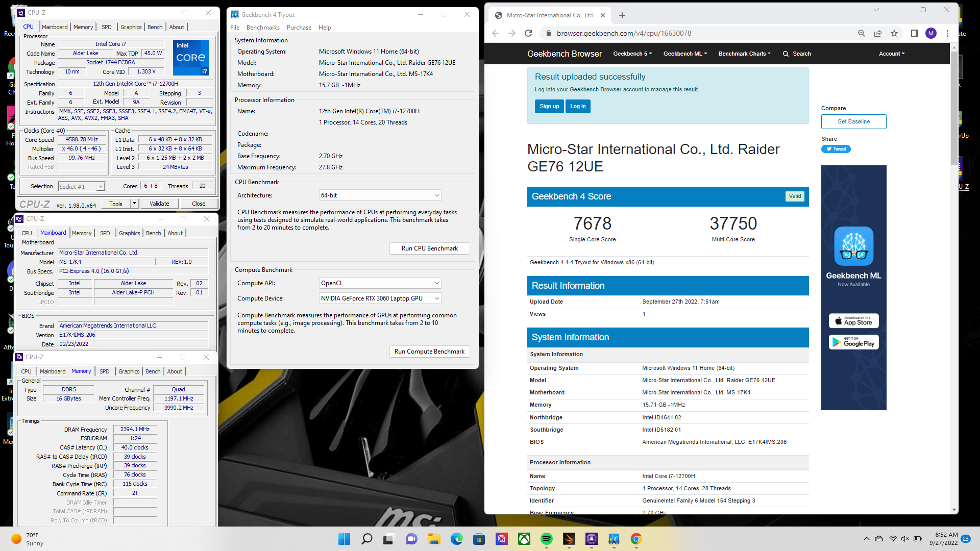Open Chrome's zoom magnifier icon in address bar
Screen dimensions: 980x551
pos(862,33)
